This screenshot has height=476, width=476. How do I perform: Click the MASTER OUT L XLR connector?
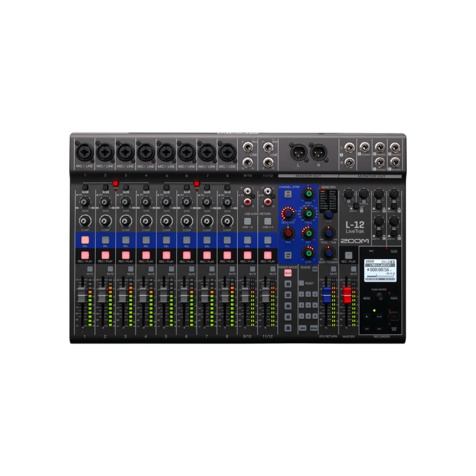(298, 152)
